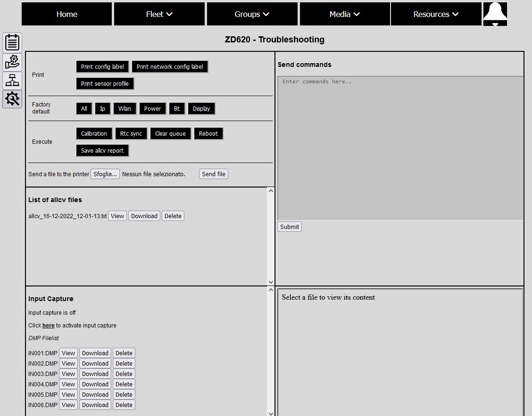Click the Send file button
Image resolution: width=532 pixels, height=416 pixels.
(x=213, y=174)
